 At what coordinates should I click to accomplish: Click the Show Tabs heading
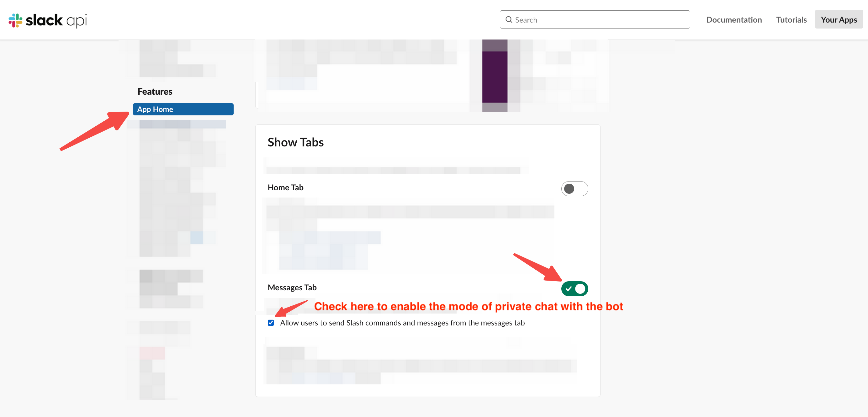(295, 142)
